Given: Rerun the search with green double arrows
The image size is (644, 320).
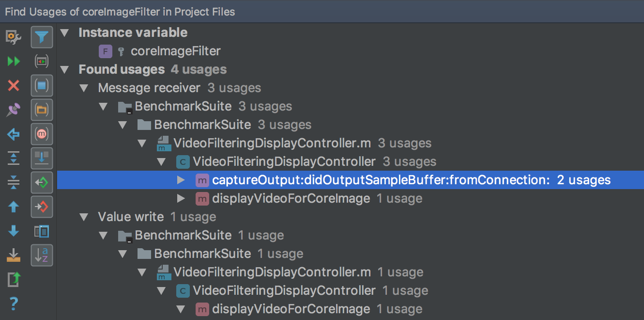Looking at the screenshot, I should coord(14,62).
